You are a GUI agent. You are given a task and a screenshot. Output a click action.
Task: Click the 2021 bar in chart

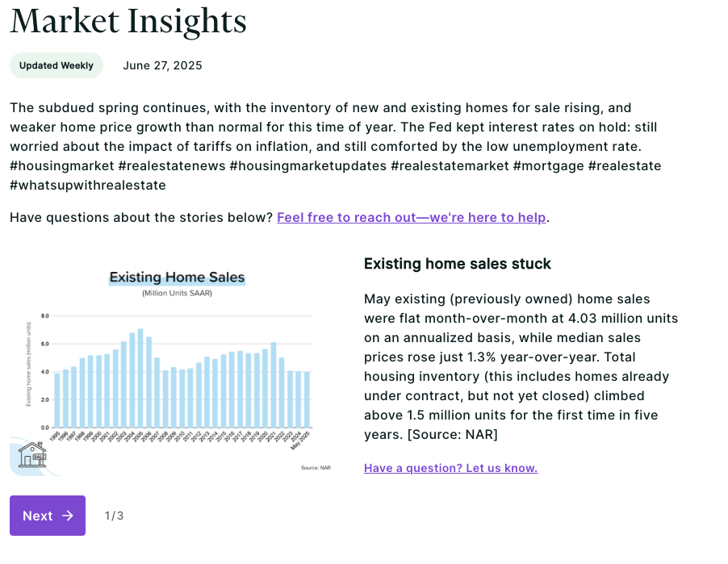click(x=274, y=386)
